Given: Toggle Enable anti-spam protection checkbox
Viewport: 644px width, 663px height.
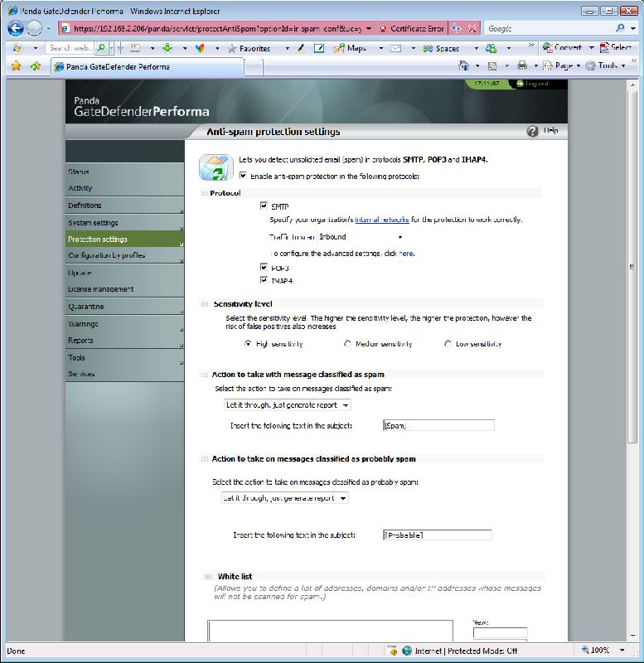Looking at the screenshot, I should [x=243, y=175].
